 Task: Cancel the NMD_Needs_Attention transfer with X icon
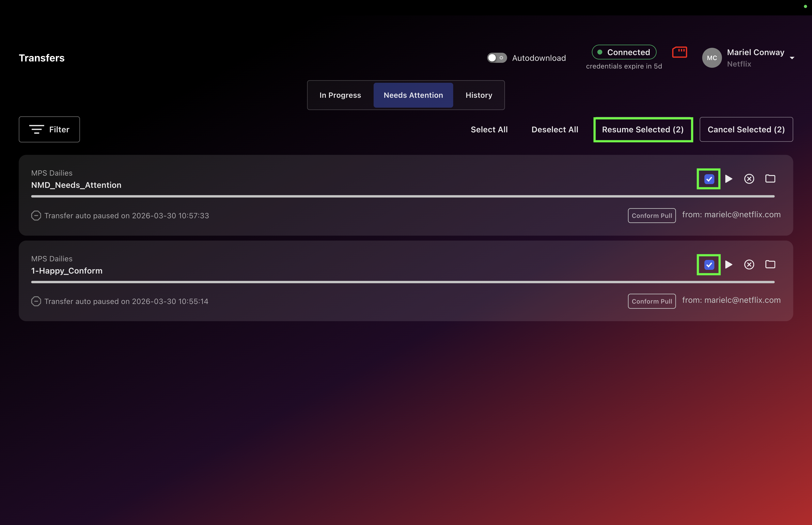click(x=749, y=179)
